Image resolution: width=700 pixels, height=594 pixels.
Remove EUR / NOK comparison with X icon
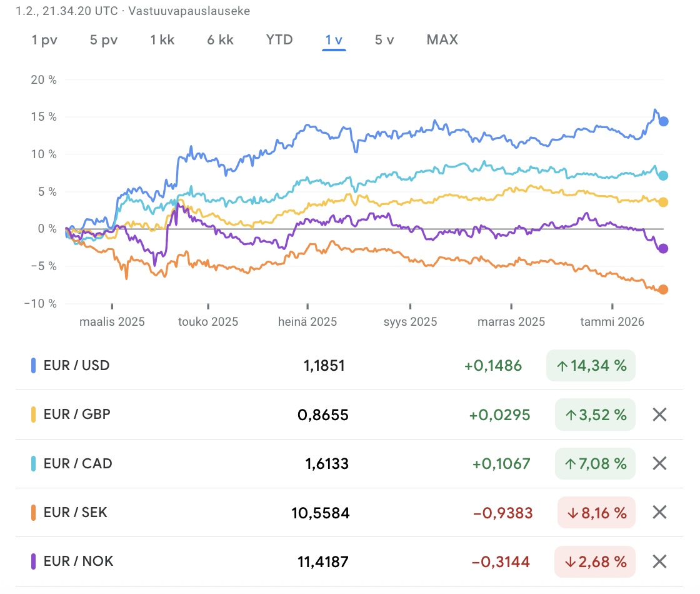(659, 561)
